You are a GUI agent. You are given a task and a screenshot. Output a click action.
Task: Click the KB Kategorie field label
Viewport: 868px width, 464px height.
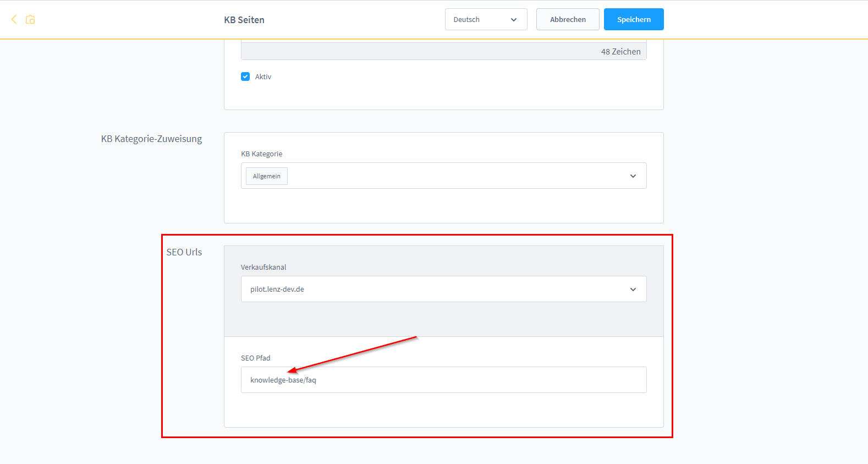262,154
